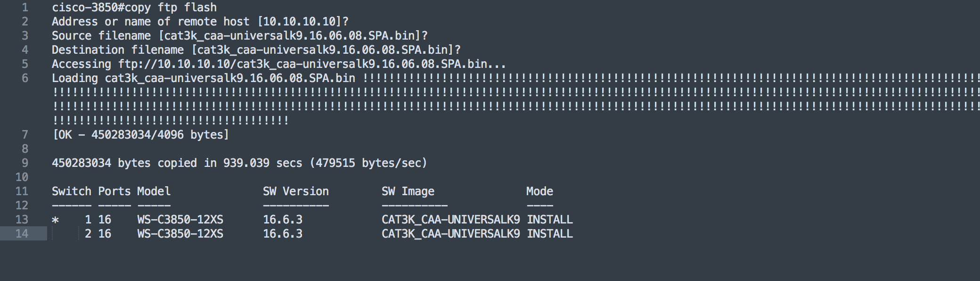Click the 'SW Version' column header

point(296,191)
